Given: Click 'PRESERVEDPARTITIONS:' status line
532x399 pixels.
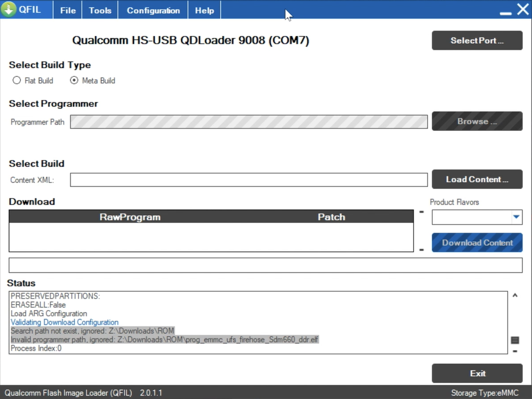Looking at the screenshot, I should click(55, 296).
